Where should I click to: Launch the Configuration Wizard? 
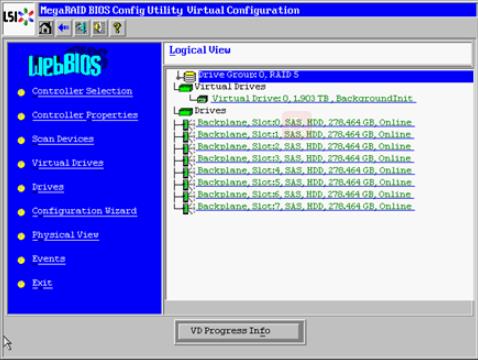85,211
